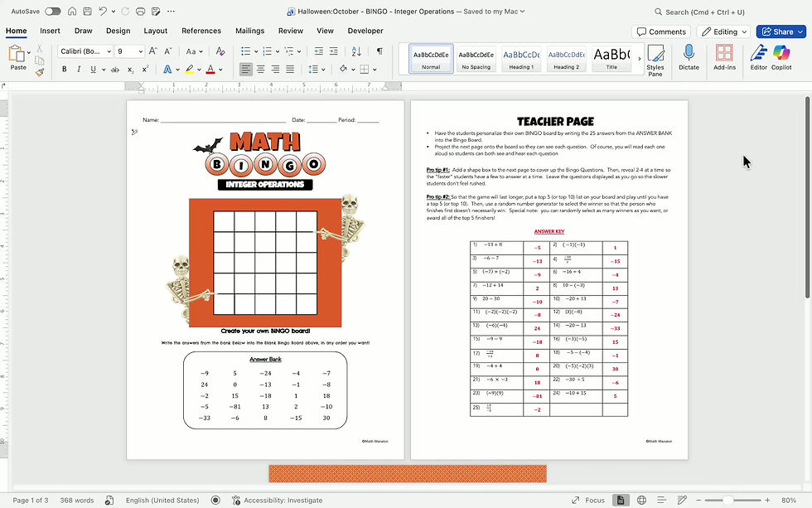Image resolution: width=812 pixels, height=508 pixels.
Task: Open the line spacing dropdown
Action: pyautogui.click(x=317, y=69)
